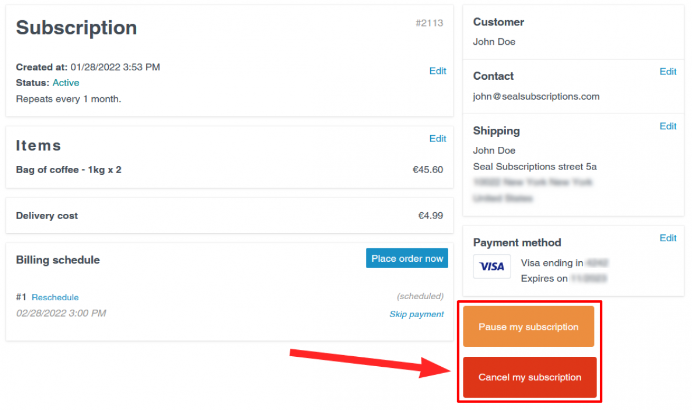Click the Delivery cost row
The height and width of the screenshot is (410, 692).
point(229,216)
